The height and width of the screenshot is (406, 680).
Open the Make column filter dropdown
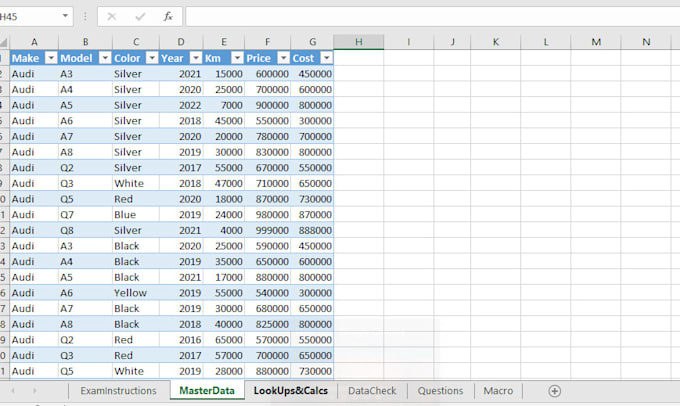pos(50,58)
